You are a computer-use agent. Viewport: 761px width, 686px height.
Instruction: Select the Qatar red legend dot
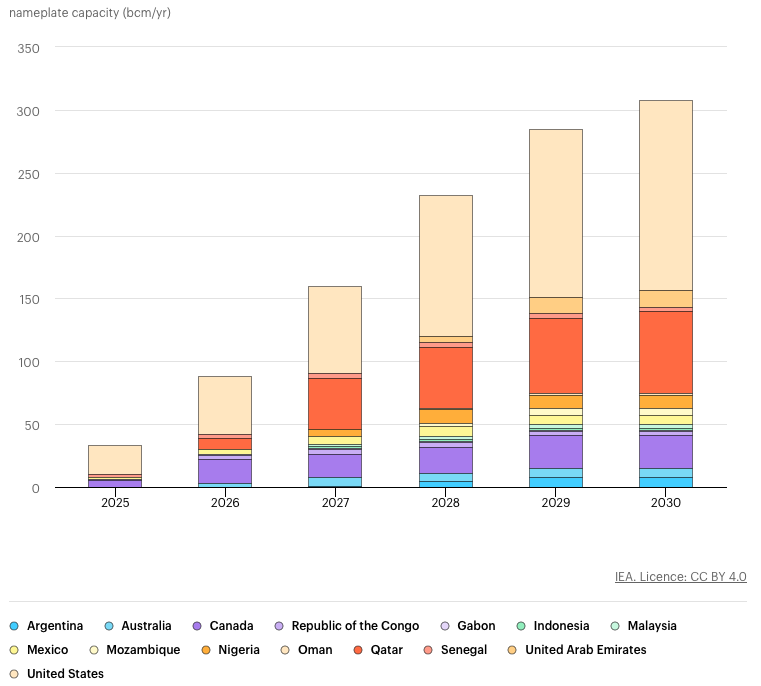pos(358,650)
